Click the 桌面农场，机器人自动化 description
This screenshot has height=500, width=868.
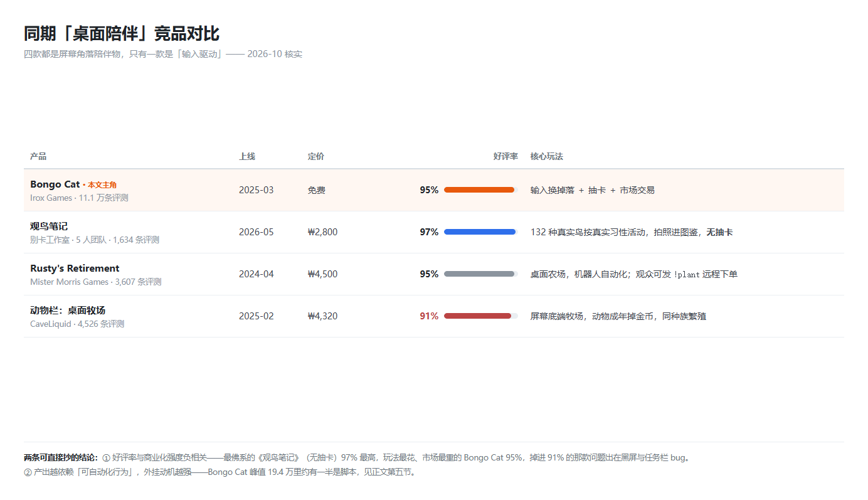click(x=634, y=274)
